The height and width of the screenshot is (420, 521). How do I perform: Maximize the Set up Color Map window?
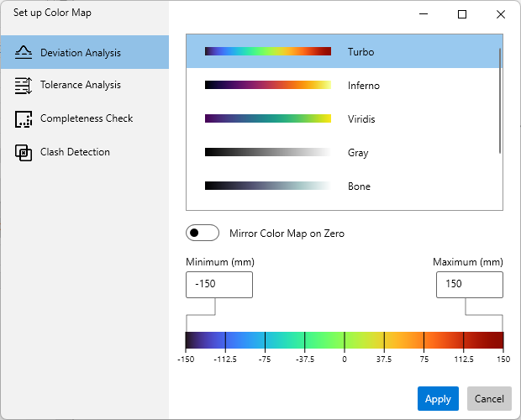point(462,14)
